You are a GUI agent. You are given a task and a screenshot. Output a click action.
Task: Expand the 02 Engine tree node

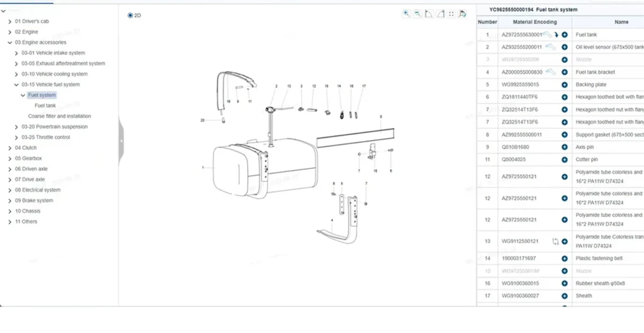click(x=10, y=32)
